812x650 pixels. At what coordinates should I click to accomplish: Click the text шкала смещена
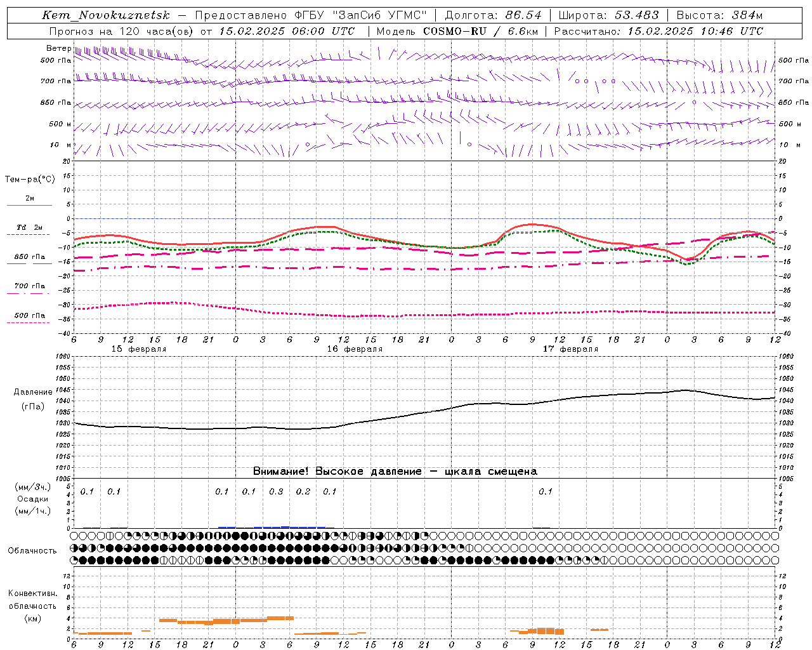click(491, 472)
